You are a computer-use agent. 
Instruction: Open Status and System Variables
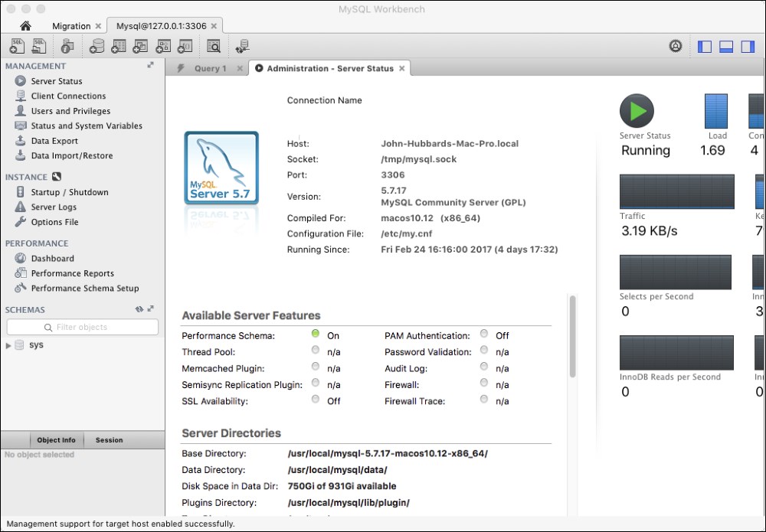pyautogui.click(x=87, y=126)
